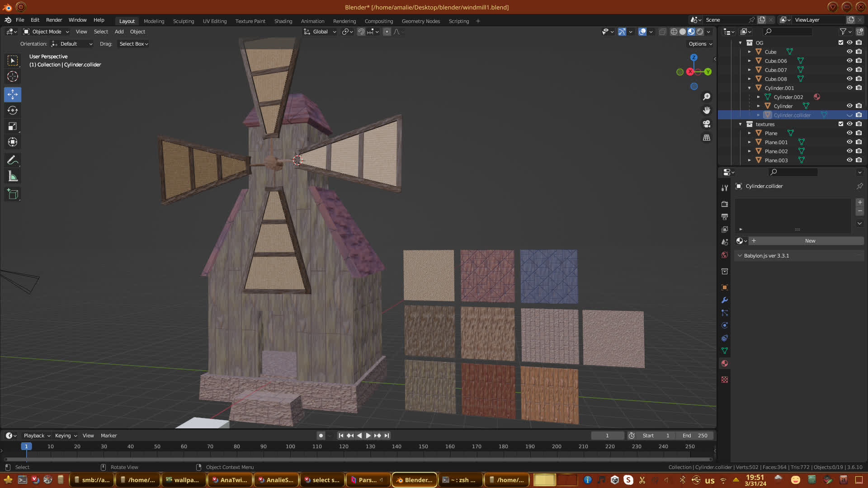Click the End frame field
The width and height of the screenshot is (868, 488).
(x=695, y=436)
